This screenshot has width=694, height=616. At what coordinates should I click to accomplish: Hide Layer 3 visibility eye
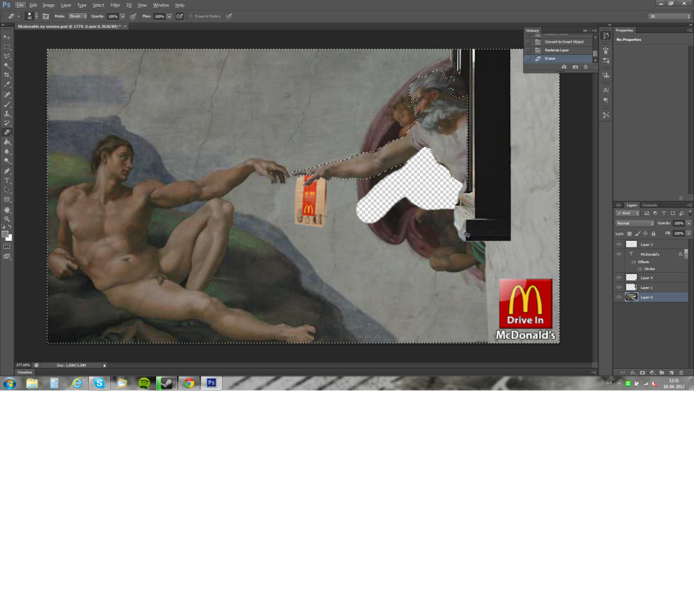point(619,244)
